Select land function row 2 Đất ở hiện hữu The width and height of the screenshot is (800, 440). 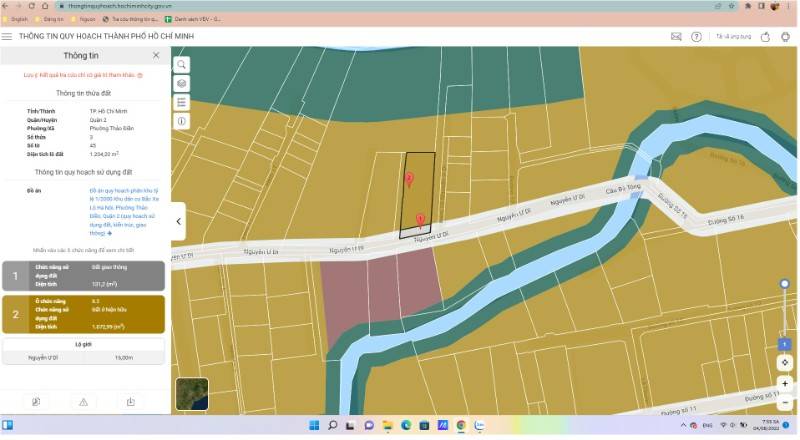point(83,313)
